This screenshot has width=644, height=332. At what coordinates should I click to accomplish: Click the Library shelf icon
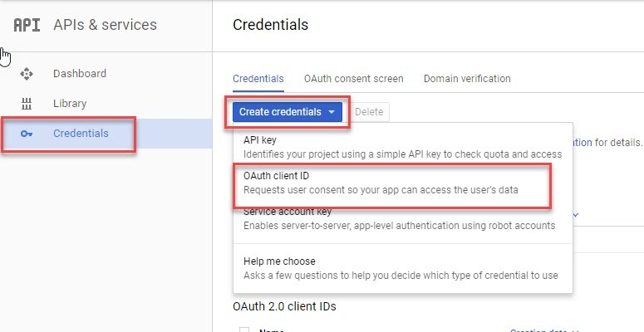pos(27,104)
